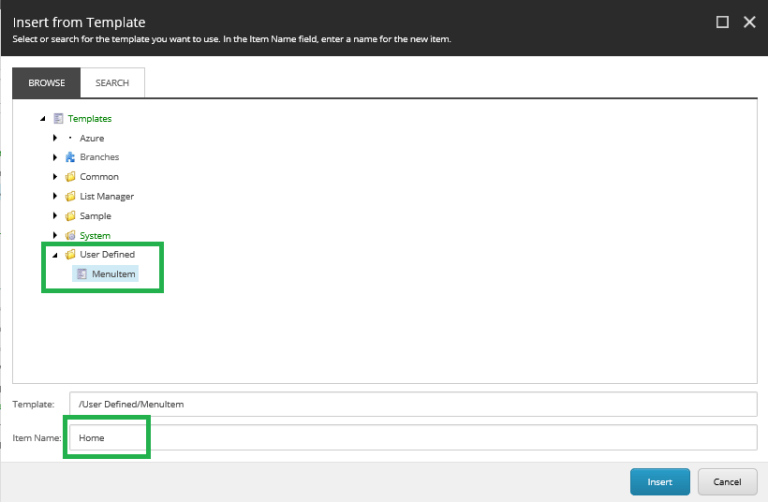
Task: Click the Common folder icon
Action: tap(71, 177)
